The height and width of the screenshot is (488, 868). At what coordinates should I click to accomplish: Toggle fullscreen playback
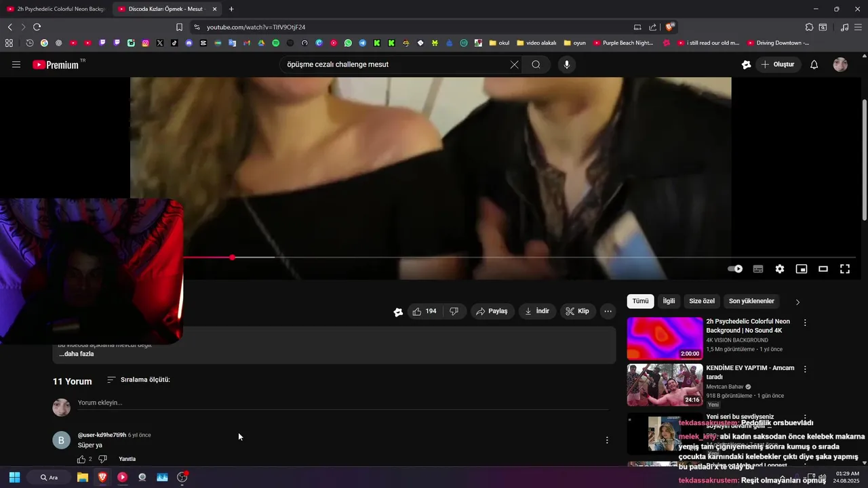tap(845, 269)
